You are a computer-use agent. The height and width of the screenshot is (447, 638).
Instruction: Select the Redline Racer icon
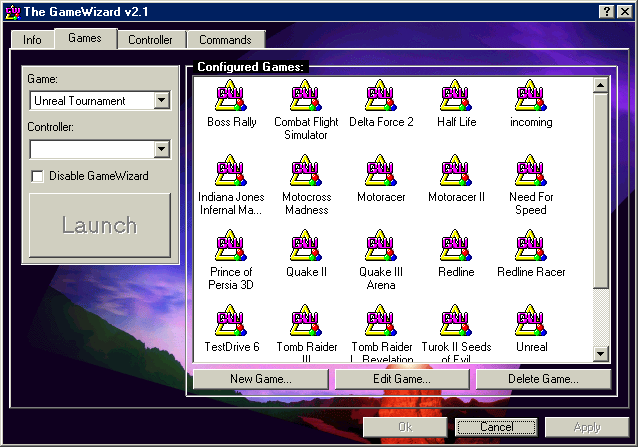coord(531,245)
